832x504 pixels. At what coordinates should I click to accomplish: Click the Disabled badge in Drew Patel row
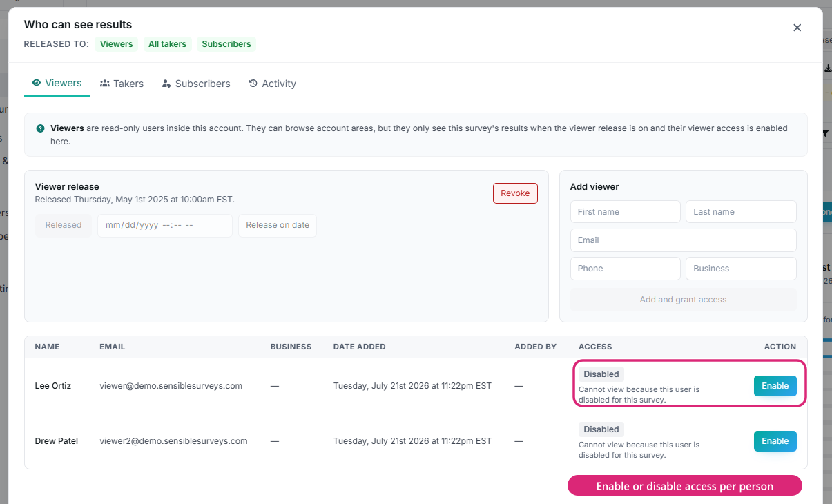click(601, 429)
